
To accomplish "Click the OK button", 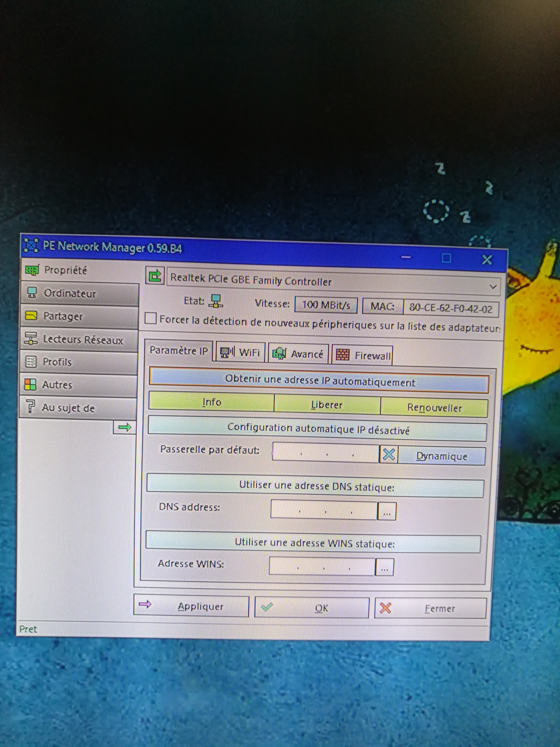I will [x=312, y=608].
